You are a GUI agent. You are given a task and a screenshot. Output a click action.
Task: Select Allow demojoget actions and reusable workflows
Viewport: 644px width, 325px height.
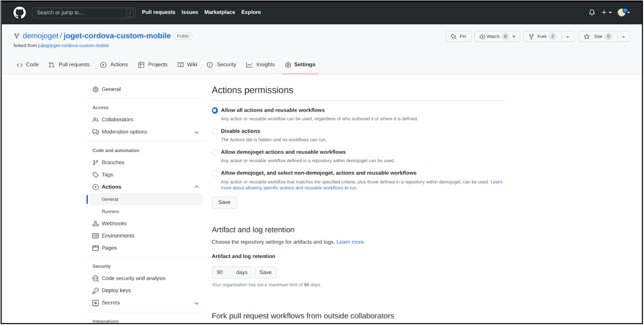[215, 152]
